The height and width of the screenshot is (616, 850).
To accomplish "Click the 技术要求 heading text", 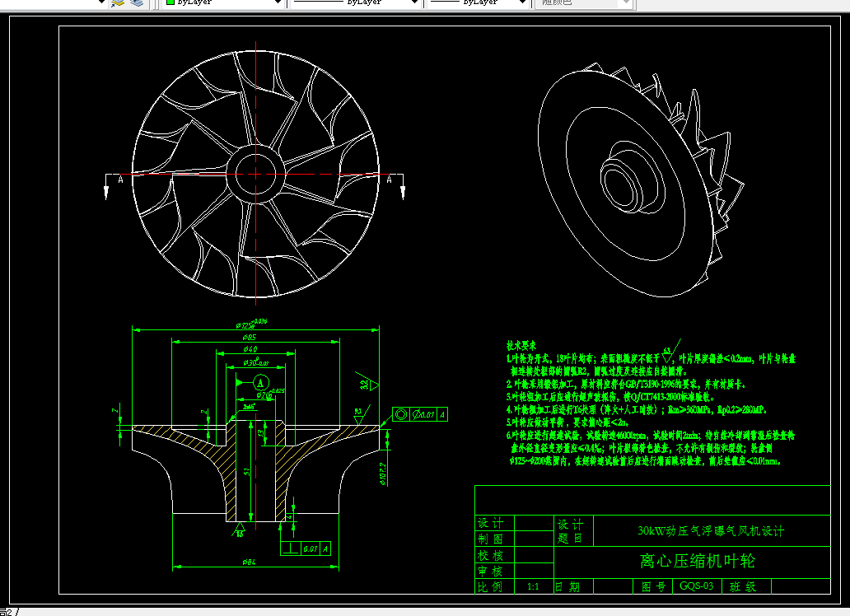I will click(521, 346).
